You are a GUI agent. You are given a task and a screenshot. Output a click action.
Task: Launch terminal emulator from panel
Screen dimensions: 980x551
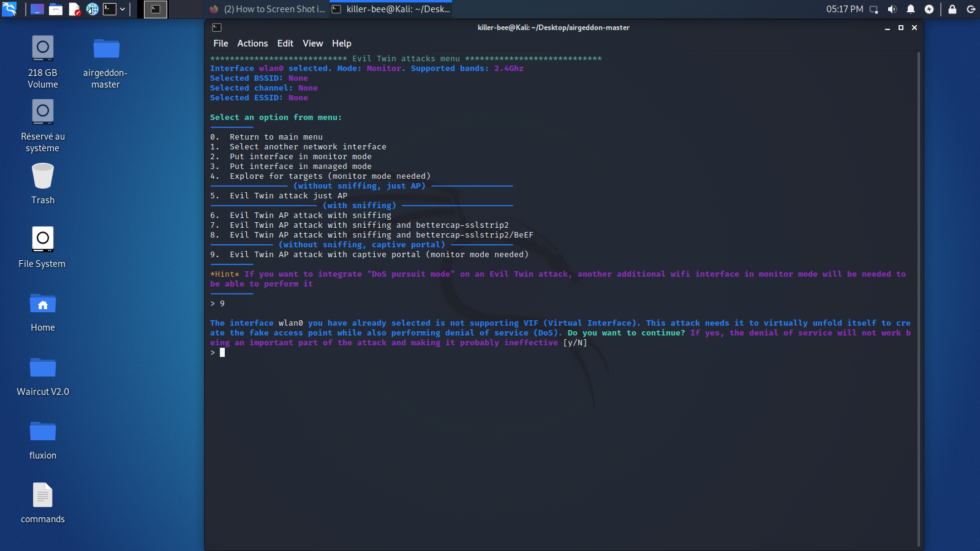110,9
